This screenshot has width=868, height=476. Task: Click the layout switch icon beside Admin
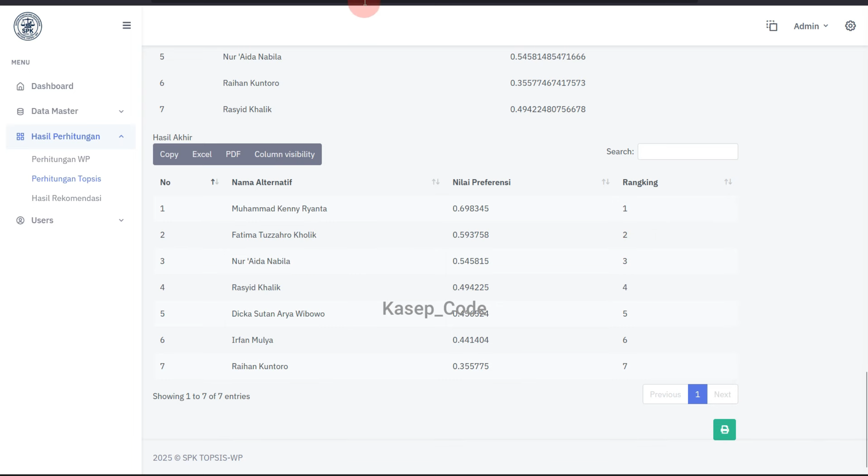[772, 26]
